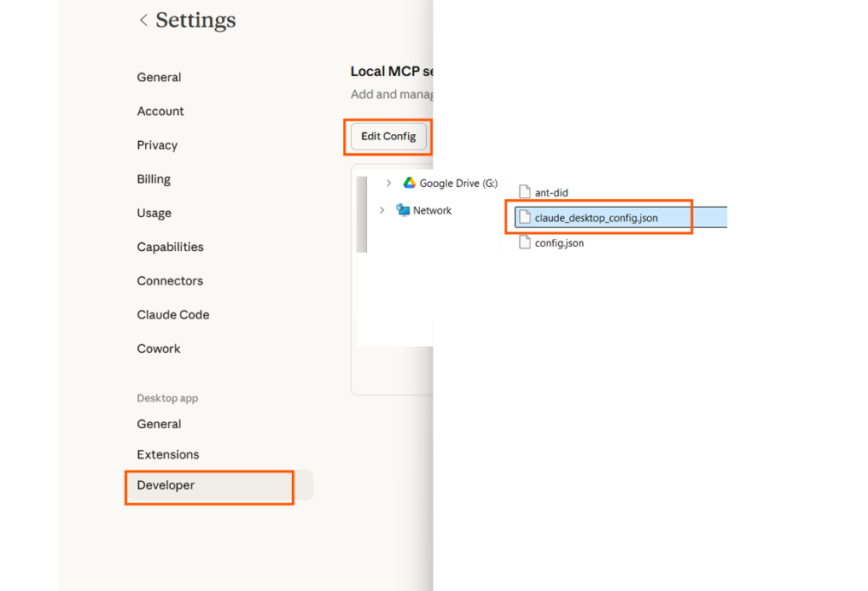Select the Google Drive (G:) drive icon
868x591 pixels.
click(x=410, y=184)
